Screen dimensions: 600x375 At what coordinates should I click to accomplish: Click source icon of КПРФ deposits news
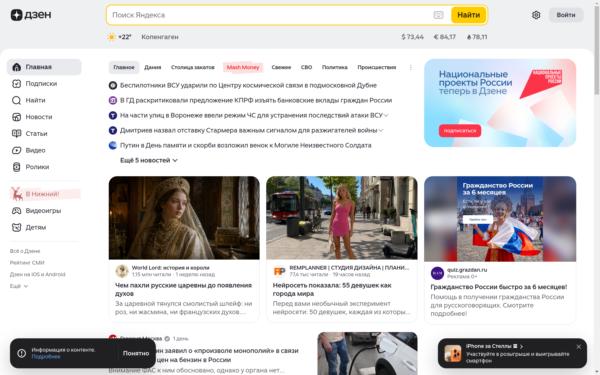pos(113,100)
